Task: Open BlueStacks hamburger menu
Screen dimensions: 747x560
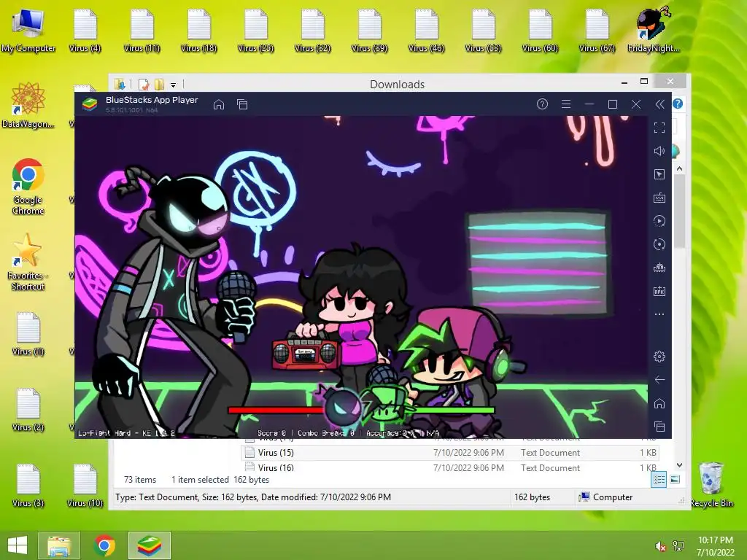Action: tap(566, 104)
